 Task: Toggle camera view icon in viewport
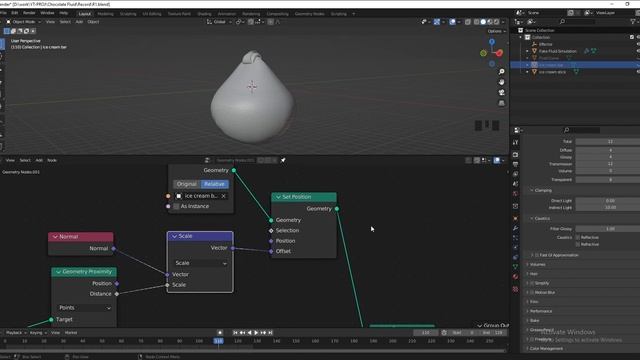coord(502,93)
